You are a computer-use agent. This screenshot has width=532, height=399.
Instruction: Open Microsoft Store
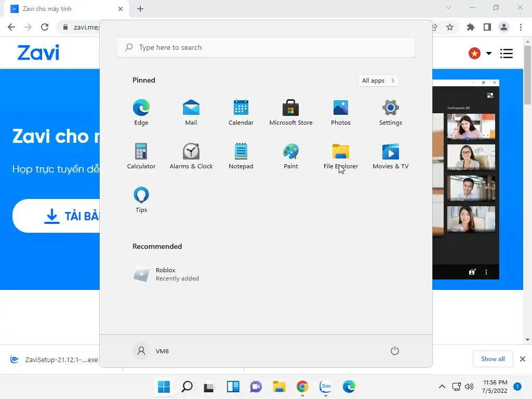291,112
